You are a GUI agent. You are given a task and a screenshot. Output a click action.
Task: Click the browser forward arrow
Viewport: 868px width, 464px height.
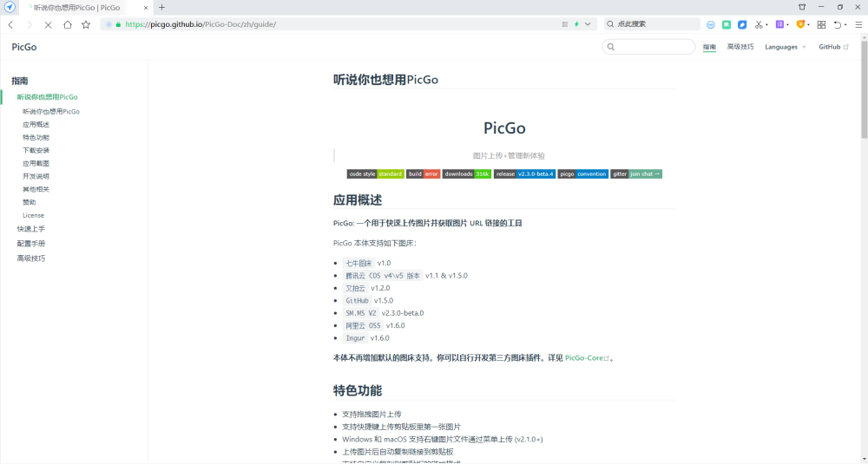(30, 24)
